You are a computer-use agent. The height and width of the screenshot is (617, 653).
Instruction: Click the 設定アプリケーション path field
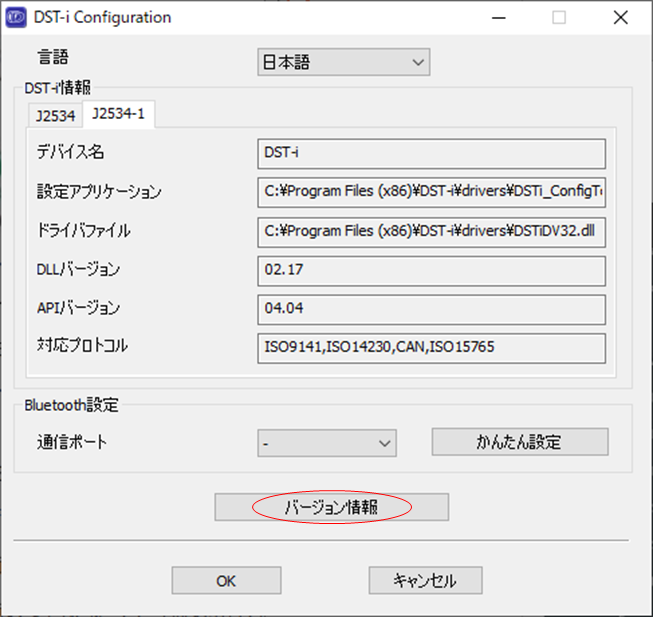point(431,192)
